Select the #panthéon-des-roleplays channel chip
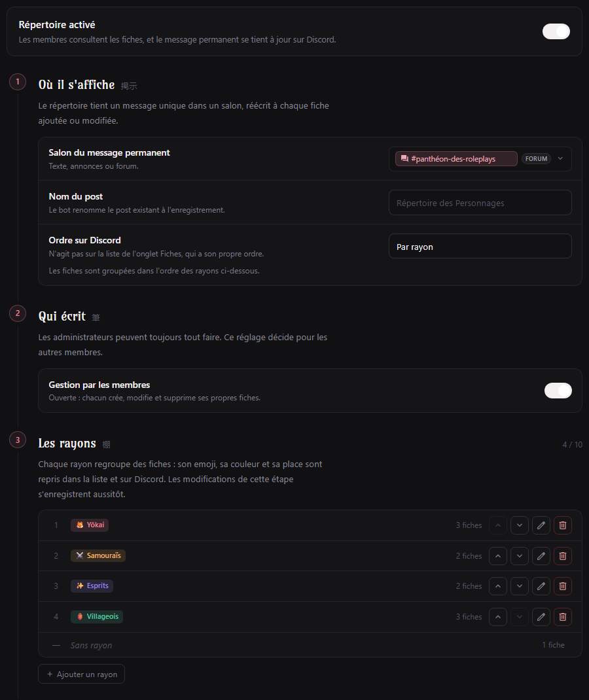This screenshot has width=589, height=700. click(456, 159)
